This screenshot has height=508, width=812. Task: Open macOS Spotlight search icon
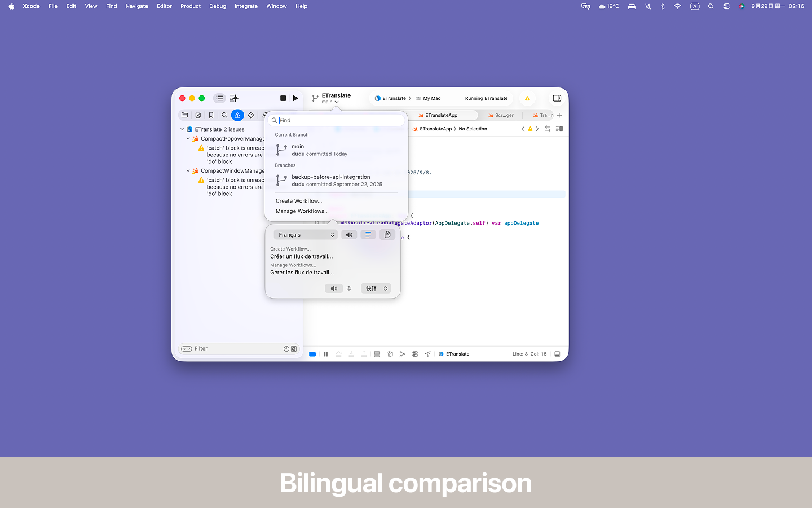tap(710, 6)
